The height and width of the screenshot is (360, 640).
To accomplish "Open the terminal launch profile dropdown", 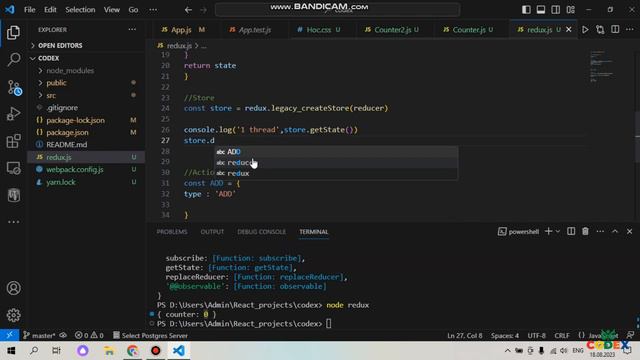I will pyautogui.click(x=558, y=231).
